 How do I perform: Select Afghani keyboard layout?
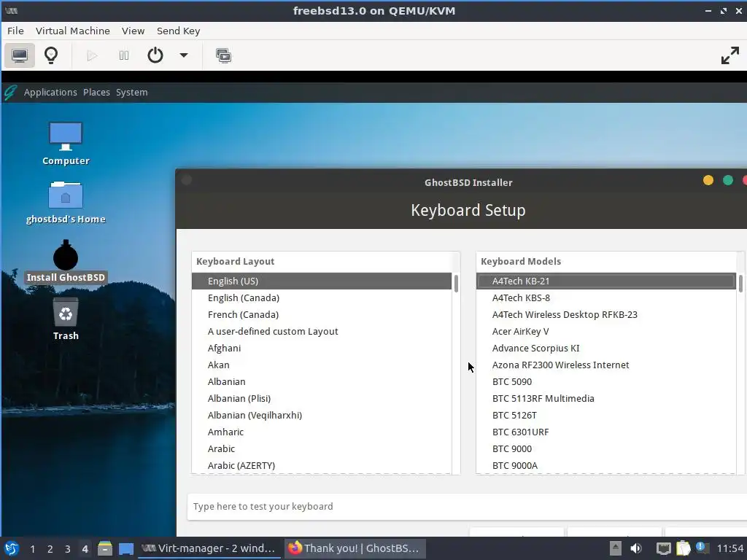point(322,348)
